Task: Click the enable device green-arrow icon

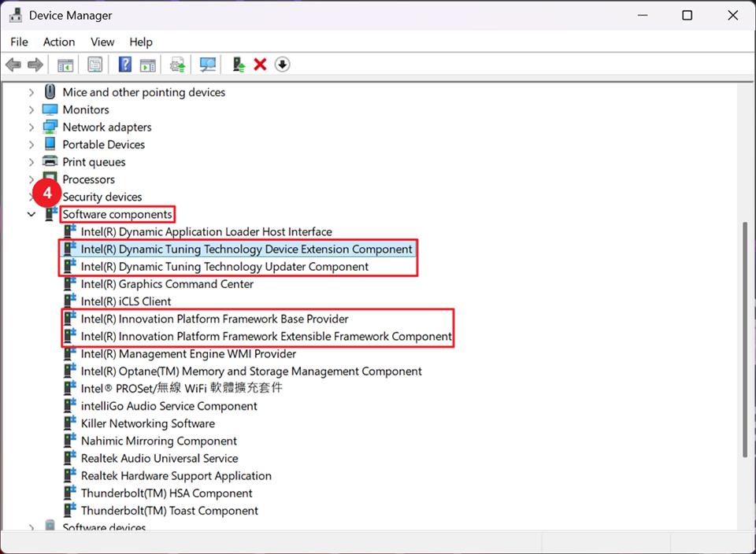Action: coord(238,65)
